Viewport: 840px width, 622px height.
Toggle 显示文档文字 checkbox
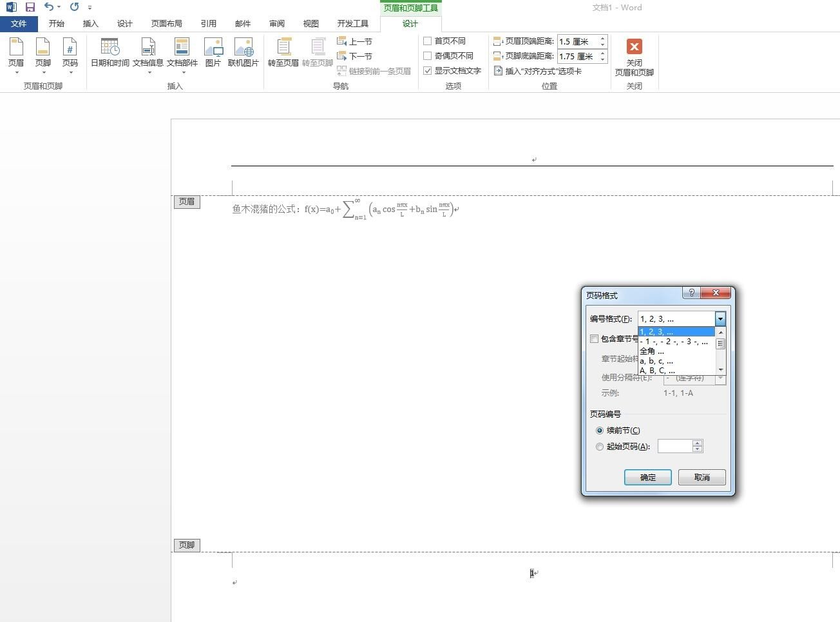click(428, 70)
